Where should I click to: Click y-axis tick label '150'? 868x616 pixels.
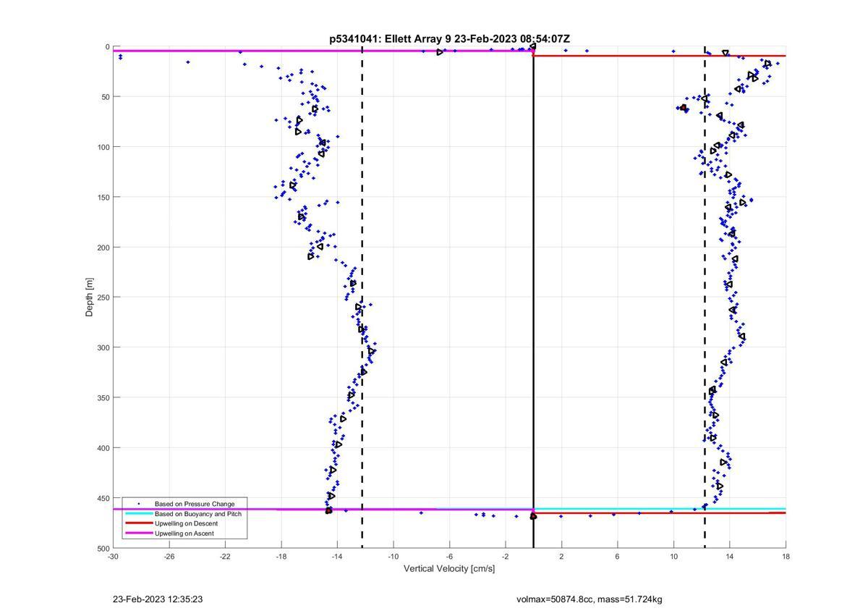[x=103, y=197]
